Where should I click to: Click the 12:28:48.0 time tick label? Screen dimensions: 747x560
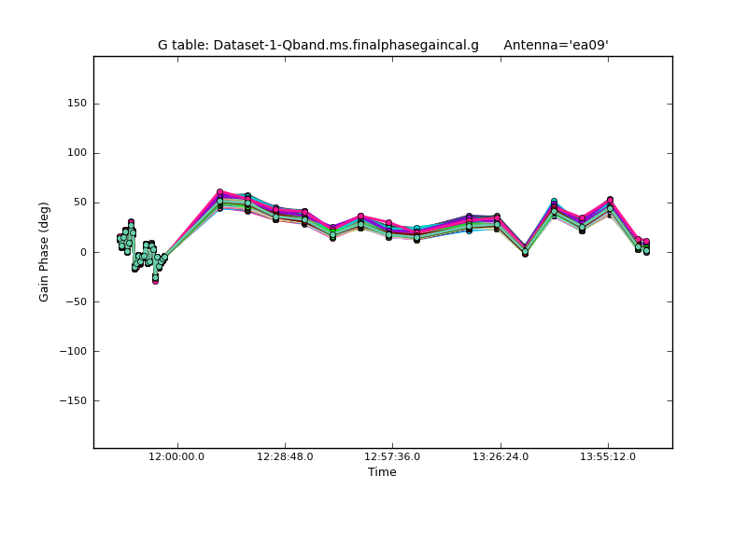[x=285, y=456]
